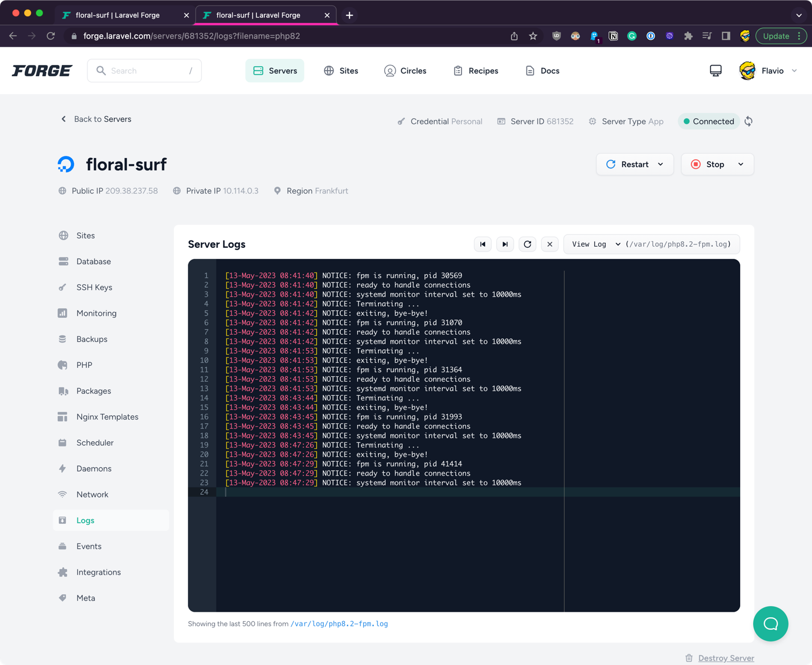
Task: Click the Destroy Server link
Action: click(726, 658)
